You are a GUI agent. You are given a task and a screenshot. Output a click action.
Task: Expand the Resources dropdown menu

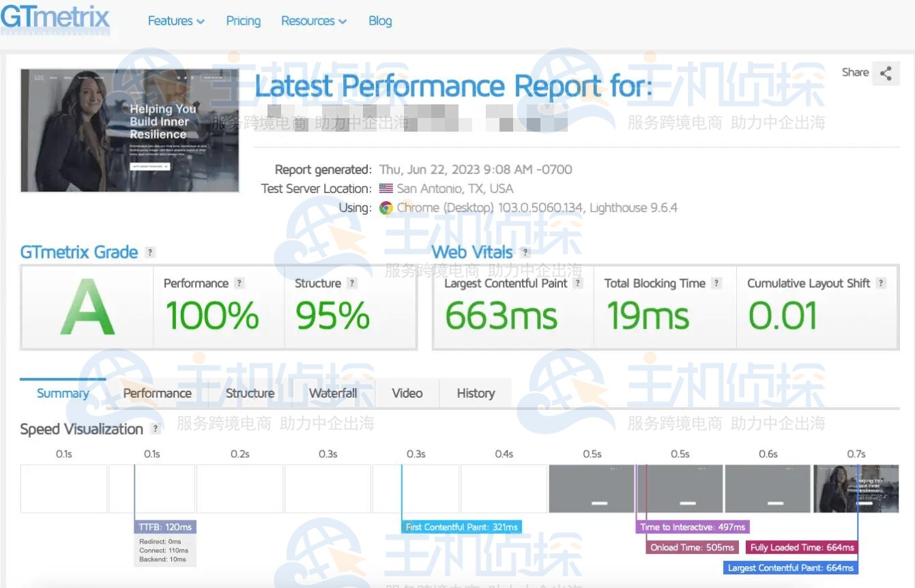point(314,21)
